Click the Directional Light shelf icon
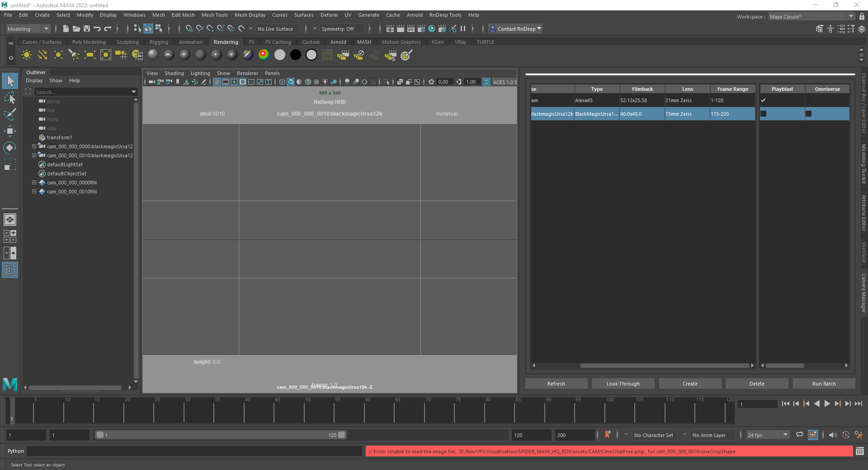868x470 pixels. click(42, 55)
